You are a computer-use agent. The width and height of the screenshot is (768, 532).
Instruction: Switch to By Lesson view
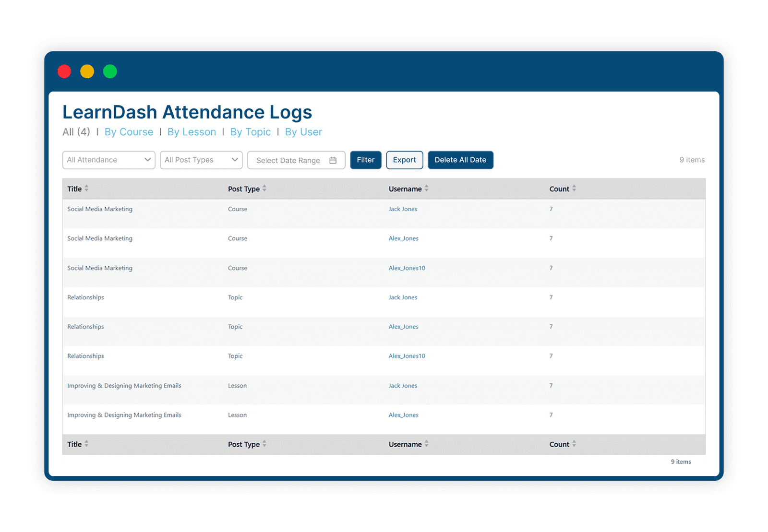click(192, 132)
